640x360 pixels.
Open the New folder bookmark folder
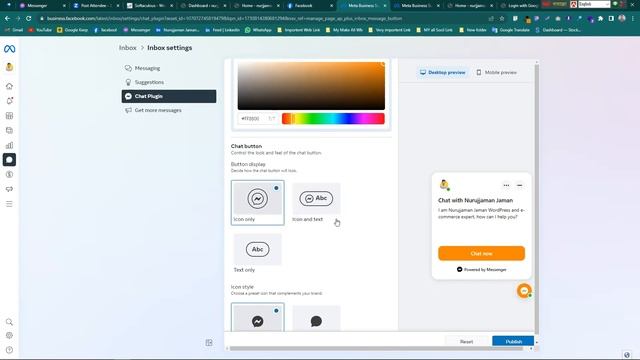pos(473,30)
